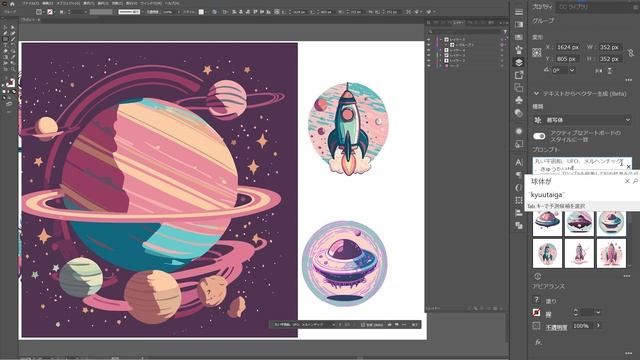
Task: Click the Home icon in menu bar
Action: point(12,3)
